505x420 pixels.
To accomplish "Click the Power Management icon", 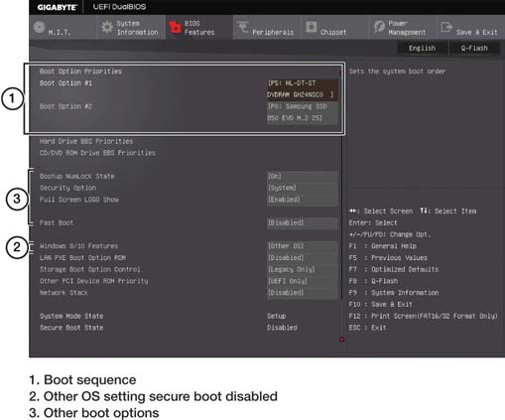I will 379,26.
